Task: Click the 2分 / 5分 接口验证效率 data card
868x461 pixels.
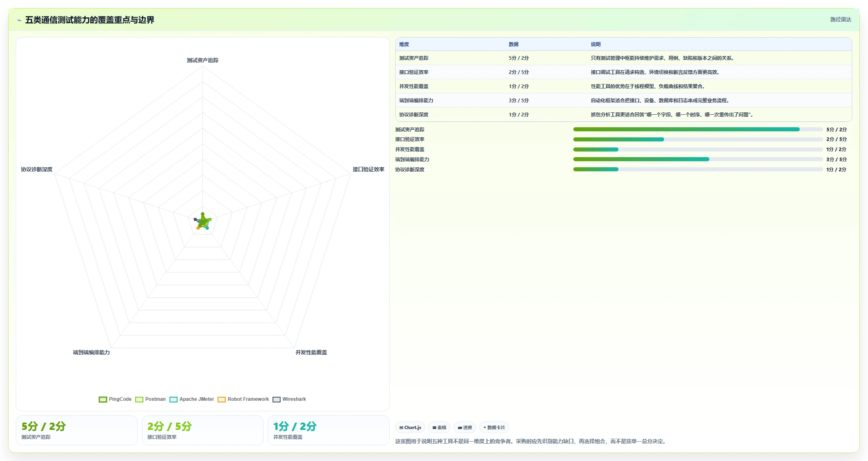Action: pos(203,430)
